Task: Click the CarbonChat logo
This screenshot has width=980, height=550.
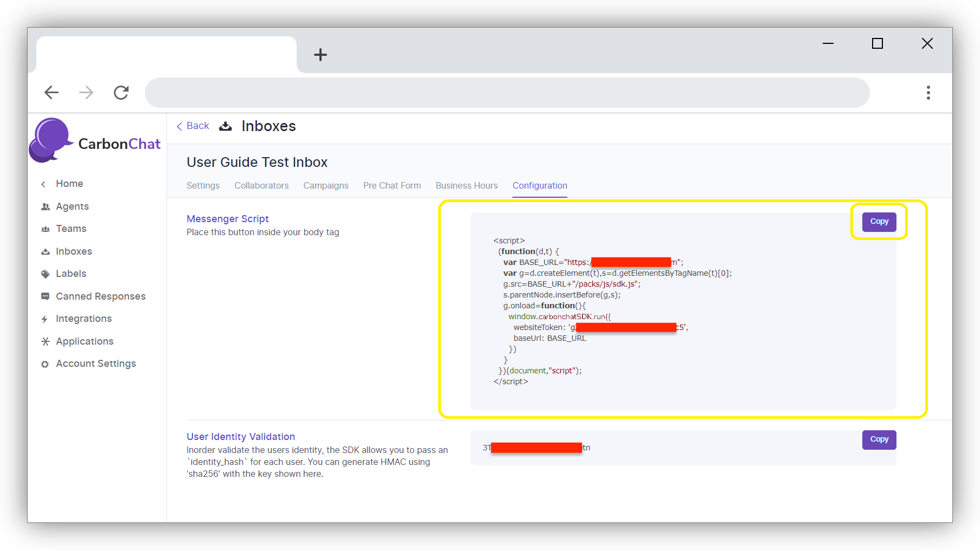Action: pyautogui.click(x=95, y=141)
